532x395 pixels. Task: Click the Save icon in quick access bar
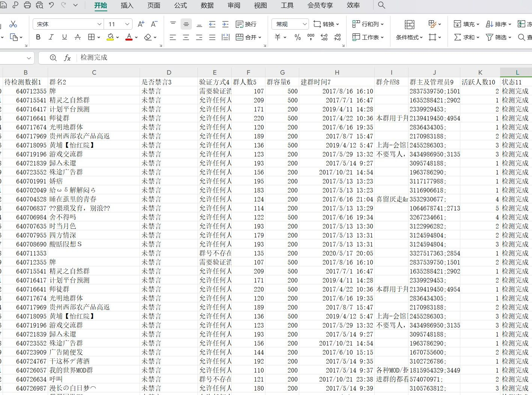(3, 5)
